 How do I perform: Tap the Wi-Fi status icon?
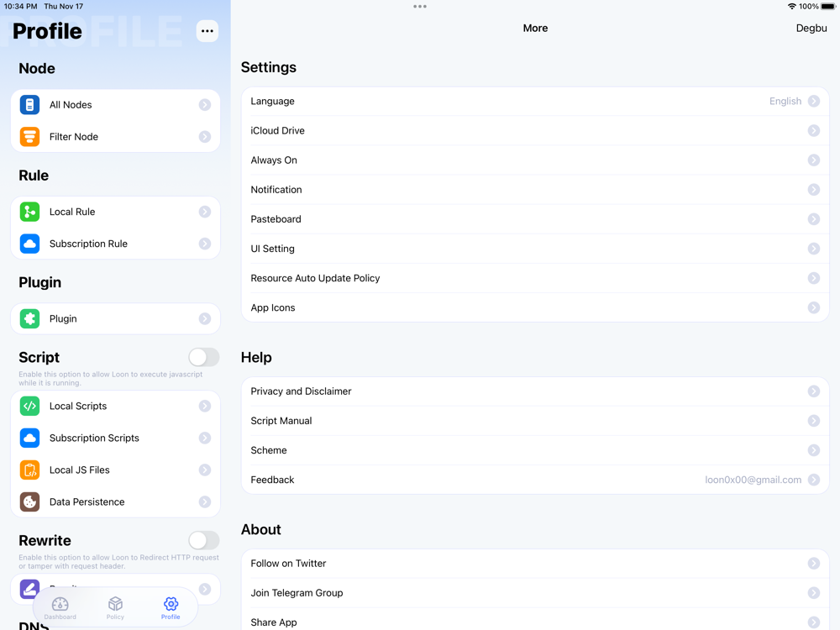pyautogui.click(x=791, y=7)
